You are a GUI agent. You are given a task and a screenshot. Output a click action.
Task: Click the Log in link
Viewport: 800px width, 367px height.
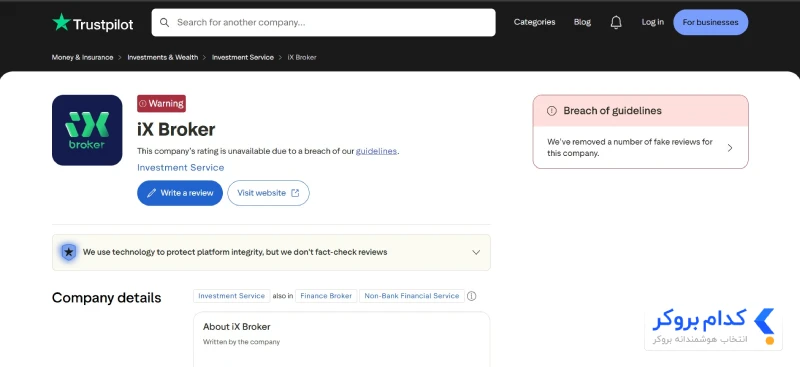pos(653,22)
